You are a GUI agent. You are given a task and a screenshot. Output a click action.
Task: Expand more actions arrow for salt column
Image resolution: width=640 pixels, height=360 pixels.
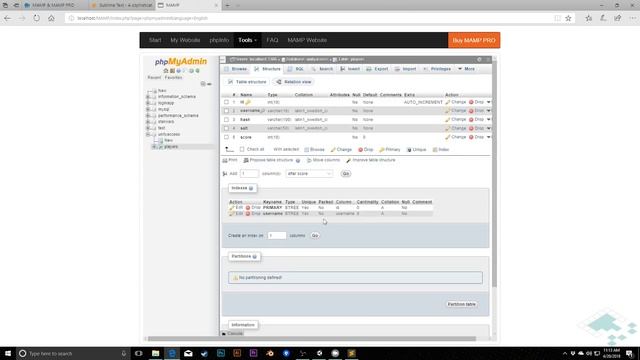pos(489,128)
